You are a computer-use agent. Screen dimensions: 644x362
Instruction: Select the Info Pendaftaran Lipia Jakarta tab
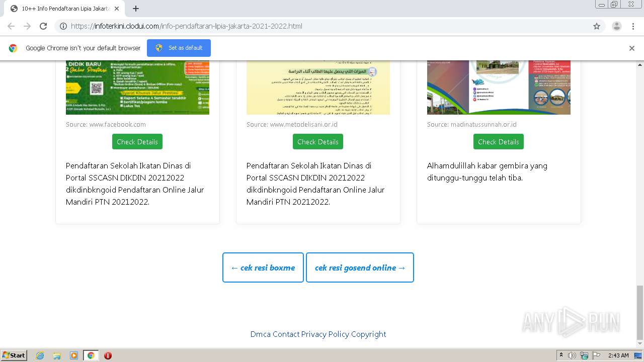64,9
